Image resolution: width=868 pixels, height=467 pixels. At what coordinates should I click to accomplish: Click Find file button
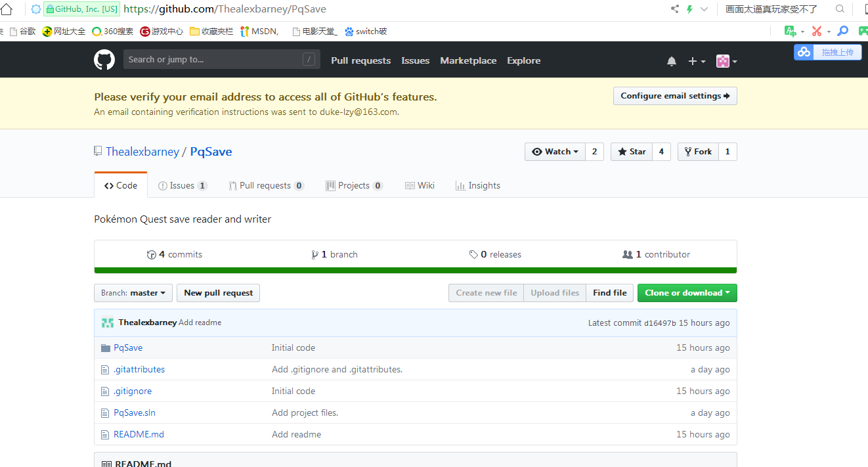609,293
